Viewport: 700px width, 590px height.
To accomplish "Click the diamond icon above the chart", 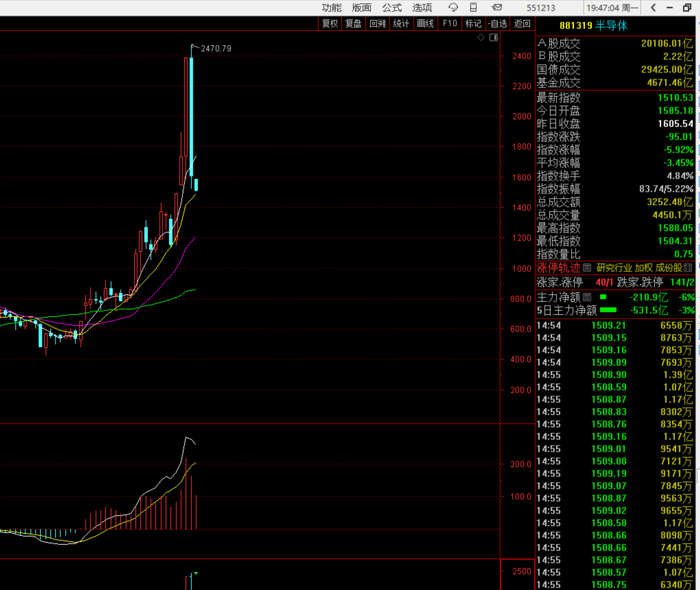I will point(481,38).
